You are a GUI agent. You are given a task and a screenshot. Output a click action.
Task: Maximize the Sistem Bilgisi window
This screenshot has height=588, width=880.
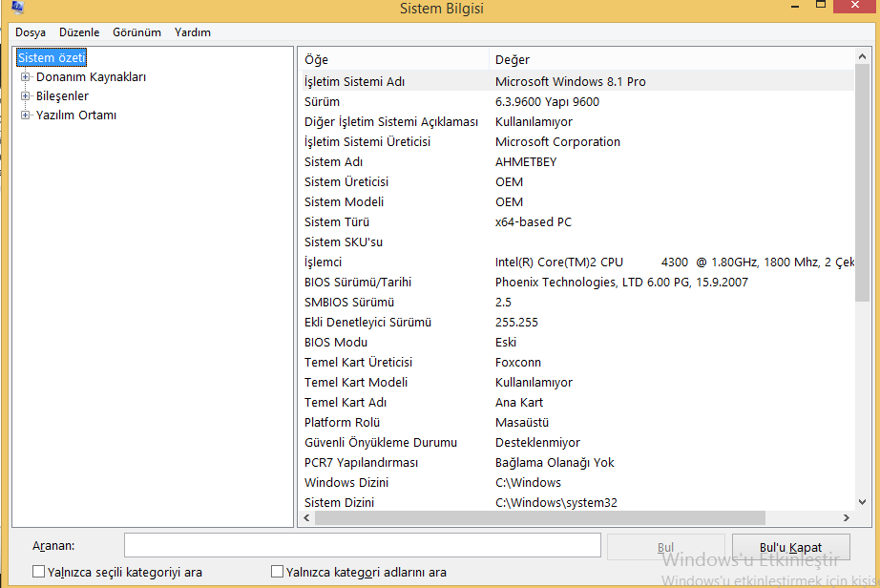click(x=821, y=6)
